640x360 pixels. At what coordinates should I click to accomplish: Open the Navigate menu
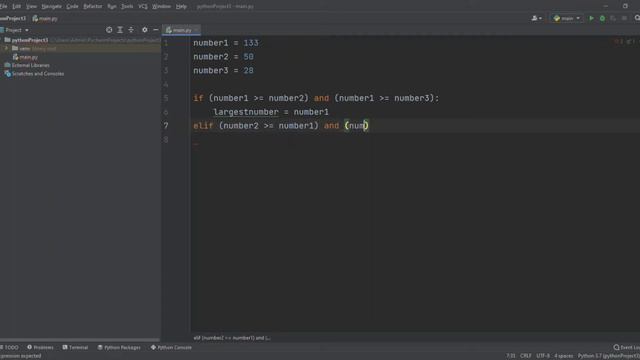point(51,6)
